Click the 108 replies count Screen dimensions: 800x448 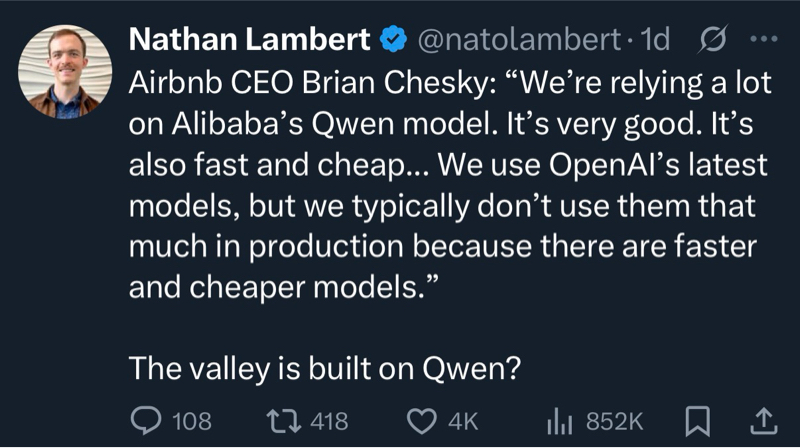tap(192, 420)
